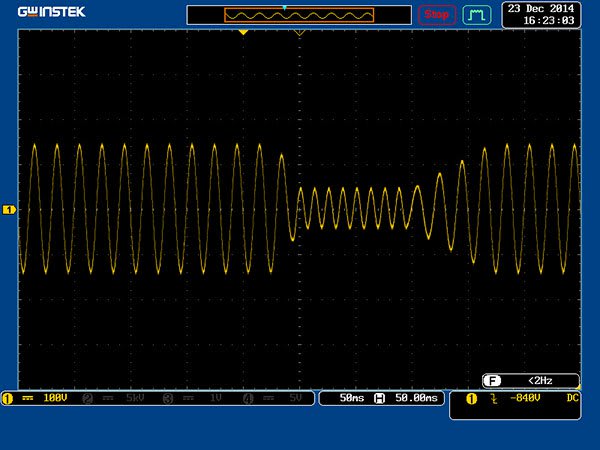
Task: Click the <2Hz frequency readout
Action: point(540,381)
